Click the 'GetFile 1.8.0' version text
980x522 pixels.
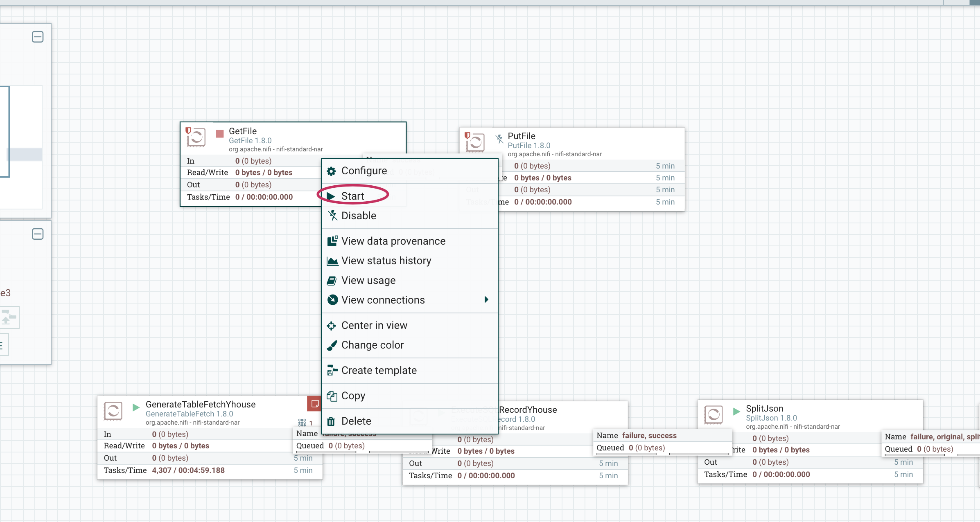[x=250, y=140]
